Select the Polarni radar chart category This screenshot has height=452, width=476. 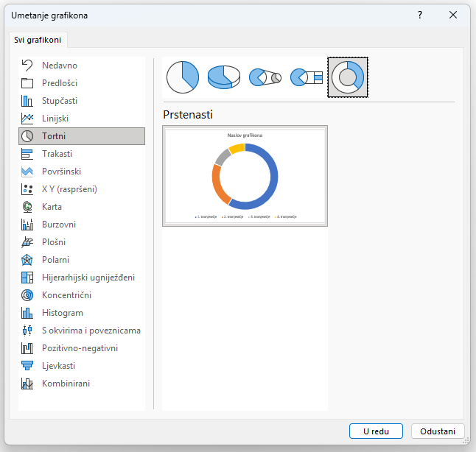pyautogui.click(x=57, y=260)
